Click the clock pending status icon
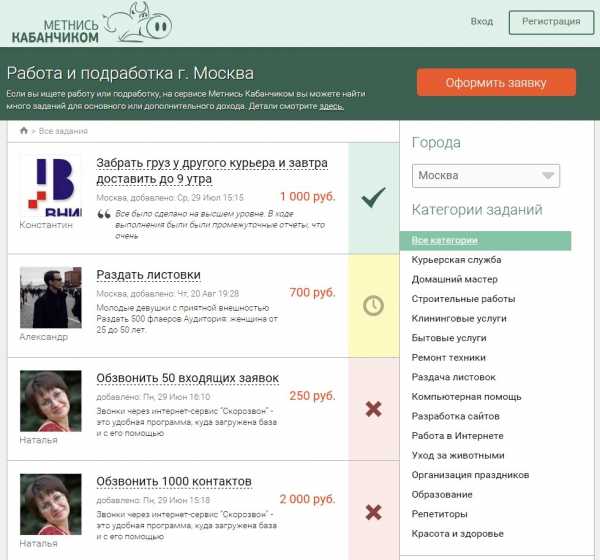Screen dimensions: 600x560 373,305
